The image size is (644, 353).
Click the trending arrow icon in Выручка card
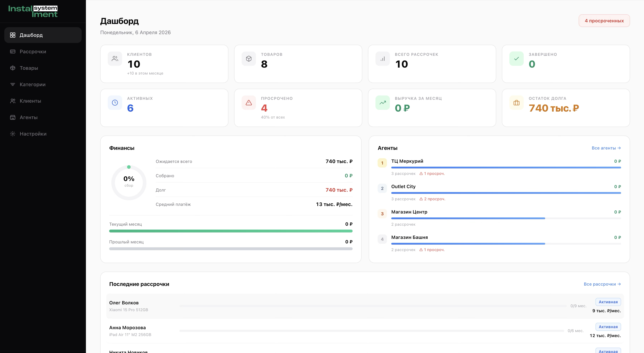[382, 103]
